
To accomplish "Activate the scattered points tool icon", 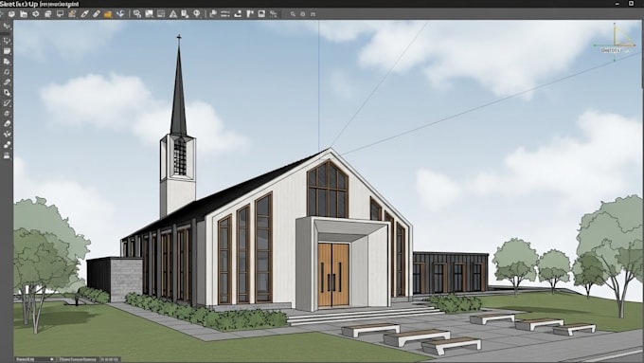I will pyautogui.click(x=7, y=135).
